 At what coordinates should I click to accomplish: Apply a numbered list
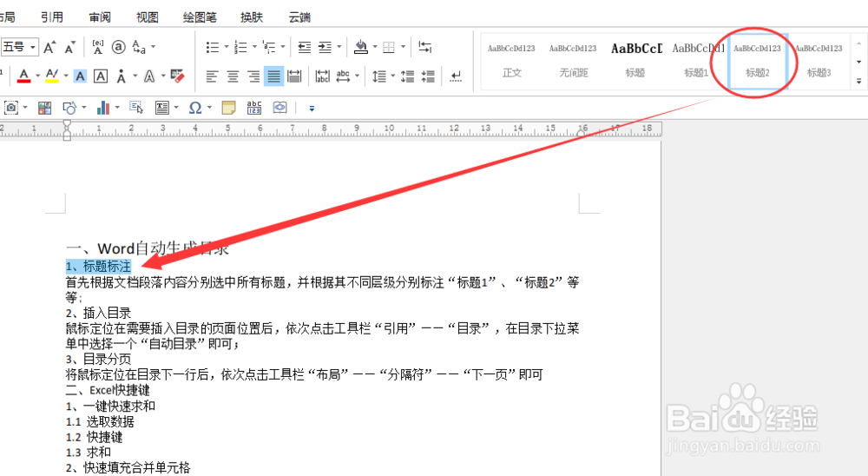(240, 47)
